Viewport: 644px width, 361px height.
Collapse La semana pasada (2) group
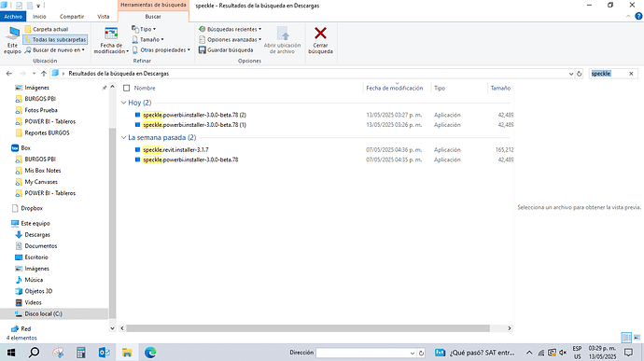[x=123, y=137]
